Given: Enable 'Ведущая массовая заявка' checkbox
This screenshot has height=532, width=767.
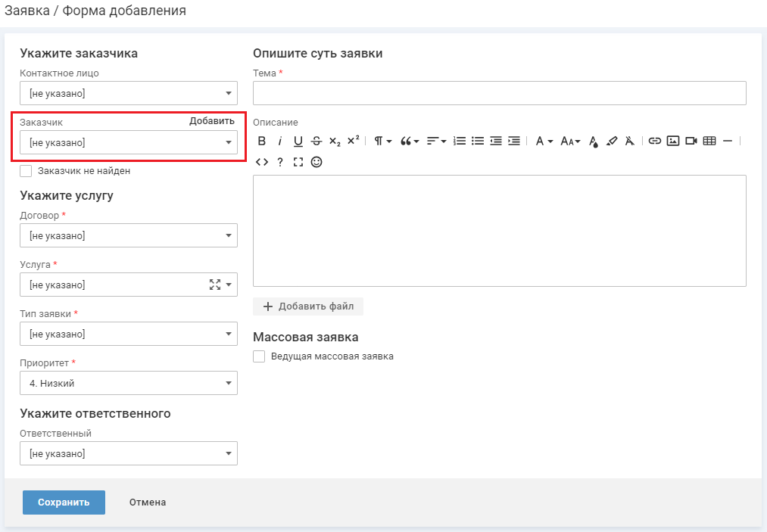Looking at the screenshot, I should (259, 356).
